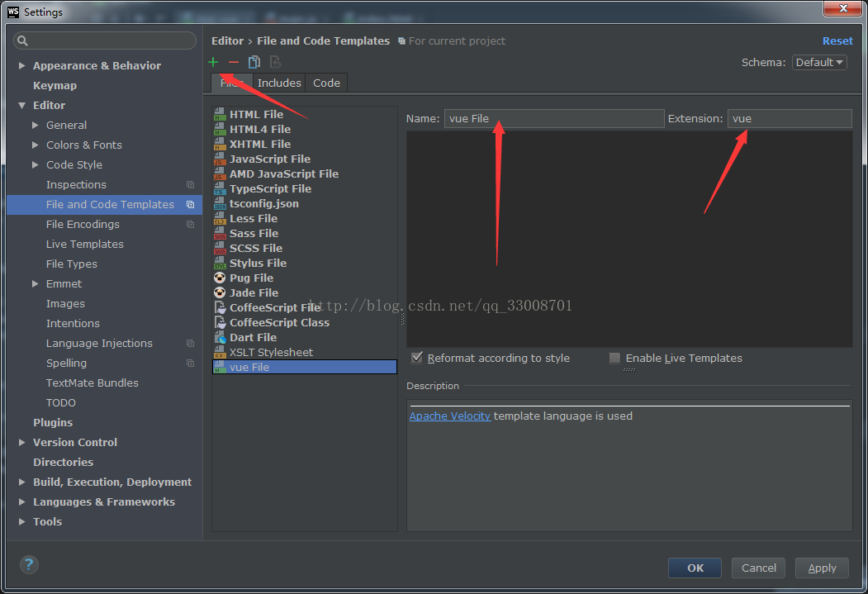Click the JavaScript File template icon
The height and width of the screenshot is (594, 868).
[x=220, y=159]
